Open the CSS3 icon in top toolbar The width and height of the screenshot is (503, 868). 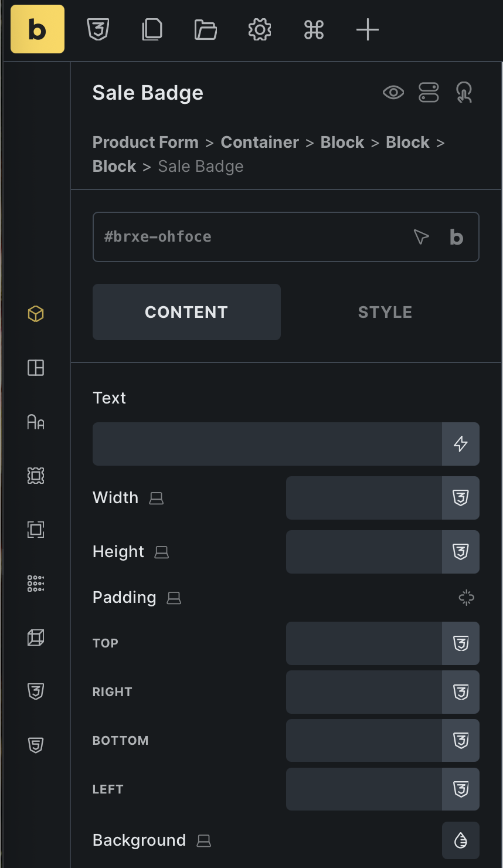tap(98, 29)
